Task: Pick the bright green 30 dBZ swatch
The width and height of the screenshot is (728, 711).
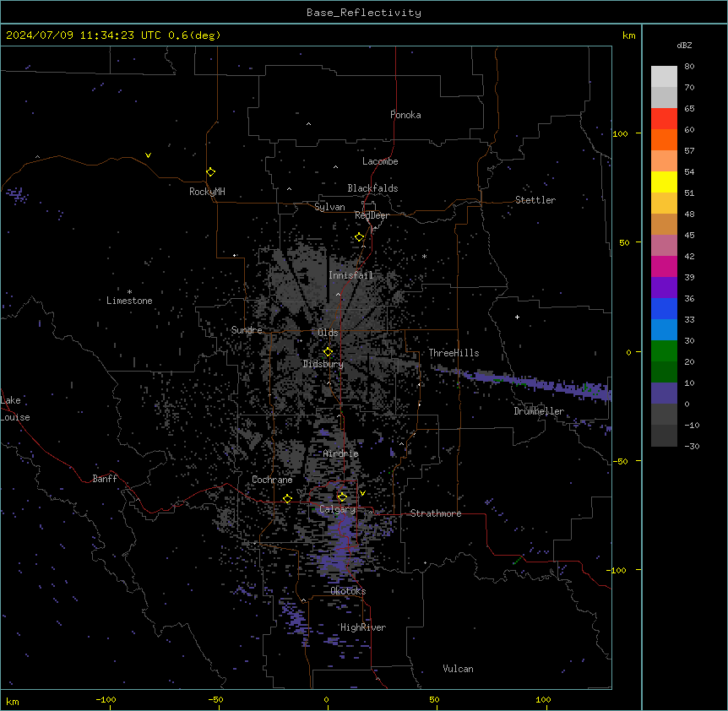Action: [664, 351]
